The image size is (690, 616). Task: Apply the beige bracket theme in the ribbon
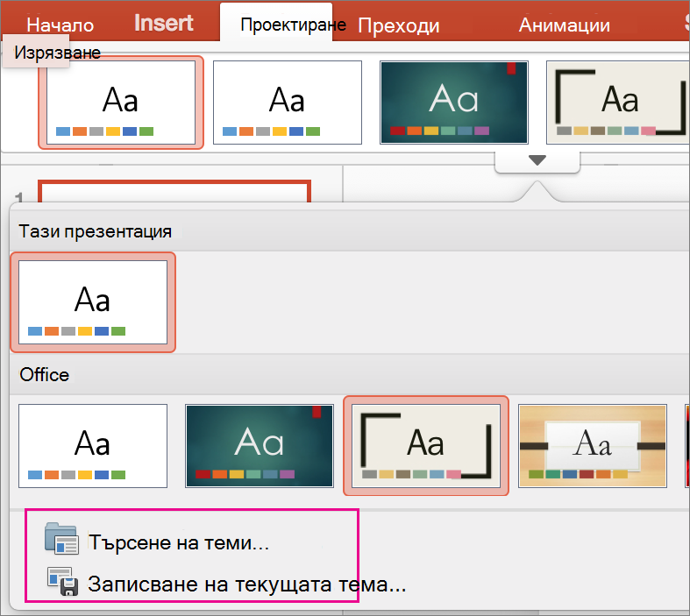coord(618,103)
